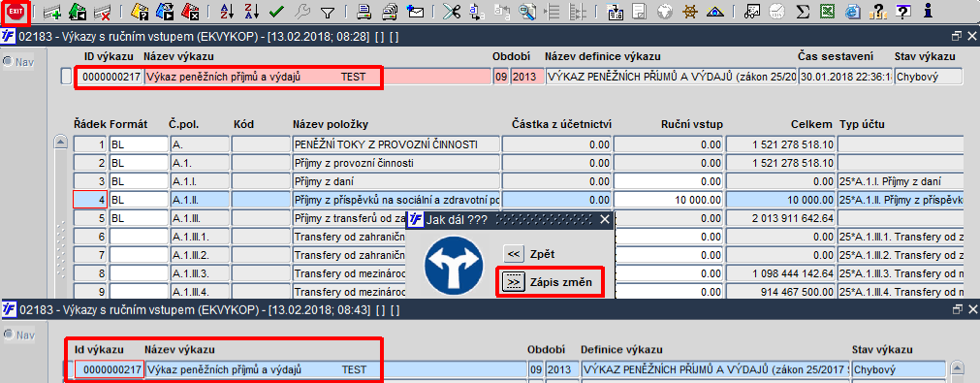Click the upper table scroll-up arrow
980x383 pixels.
point(61,143)
